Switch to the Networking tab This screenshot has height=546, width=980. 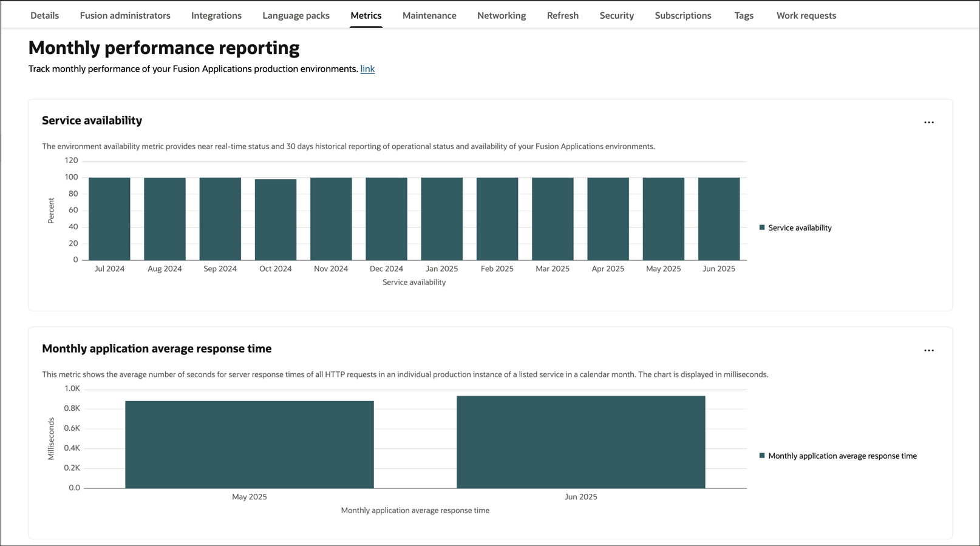point(501,15)
